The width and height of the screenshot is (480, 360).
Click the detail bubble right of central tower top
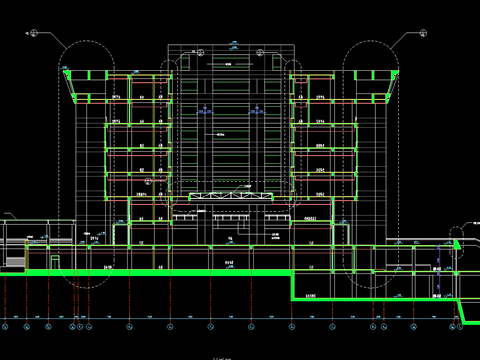(260, 52)
